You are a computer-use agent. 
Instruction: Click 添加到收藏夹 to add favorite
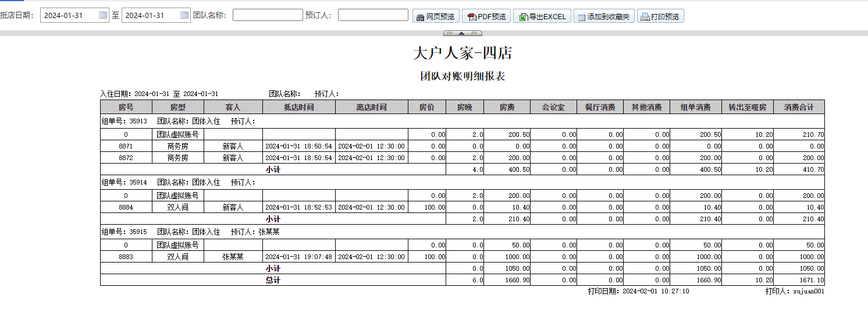[x=604, y=16]
